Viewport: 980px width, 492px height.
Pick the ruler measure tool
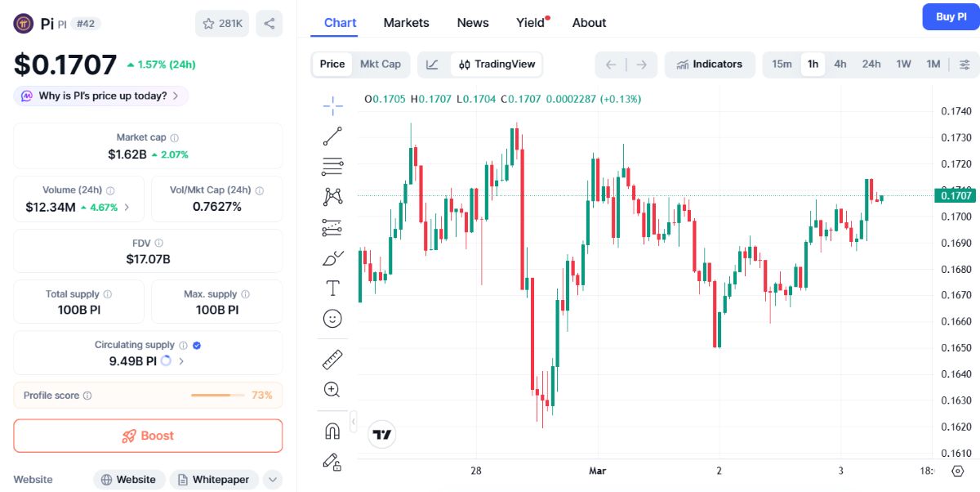tap(332, 360)
